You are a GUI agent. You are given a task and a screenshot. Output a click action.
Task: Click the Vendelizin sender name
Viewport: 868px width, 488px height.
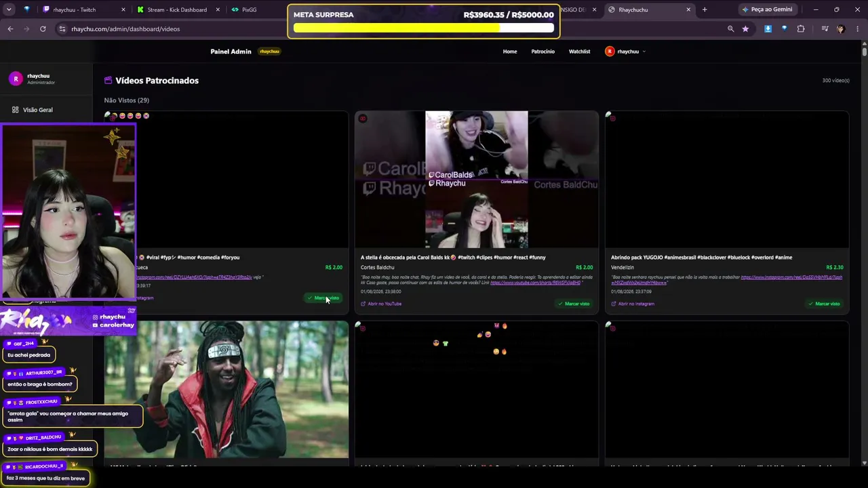[623, 268]
